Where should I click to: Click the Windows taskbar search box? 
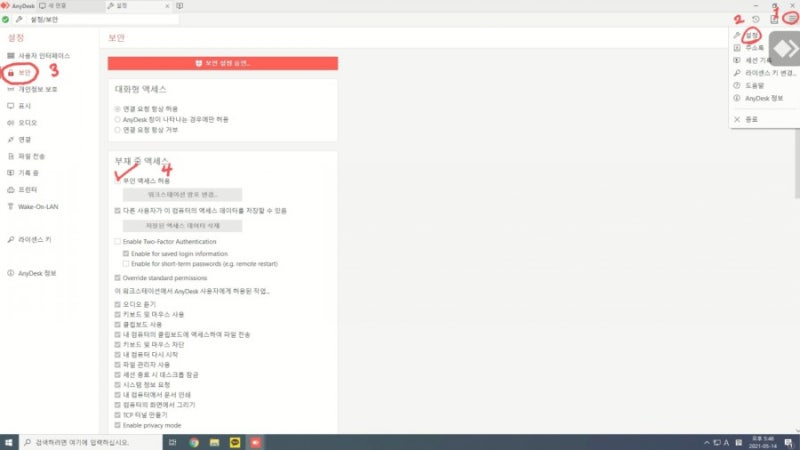click(x=91, y=442)
